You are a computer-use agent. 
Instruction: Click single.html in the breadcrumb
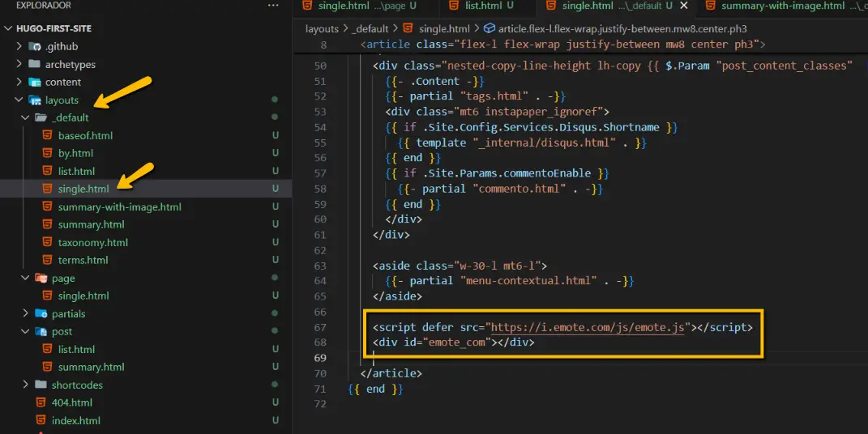click(x=444, y=29)
